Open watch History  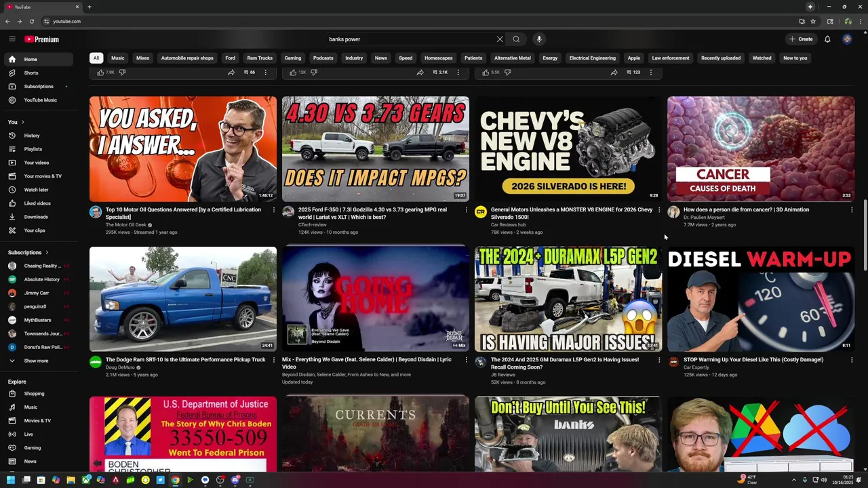pos(38,136)
